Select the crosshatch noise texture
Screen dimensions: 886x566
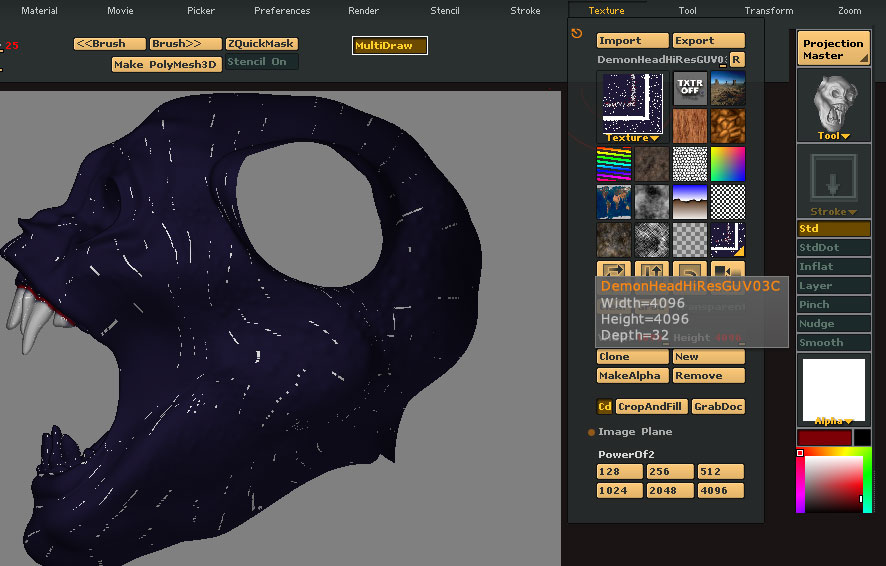click(x=652, y=240)
